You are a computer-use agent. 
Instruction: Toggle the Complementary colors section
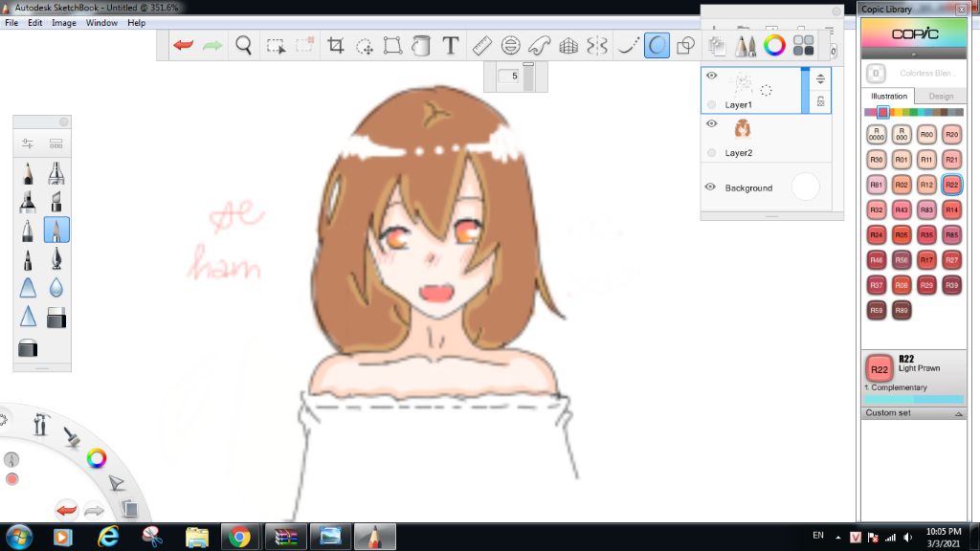pos(896,387)
